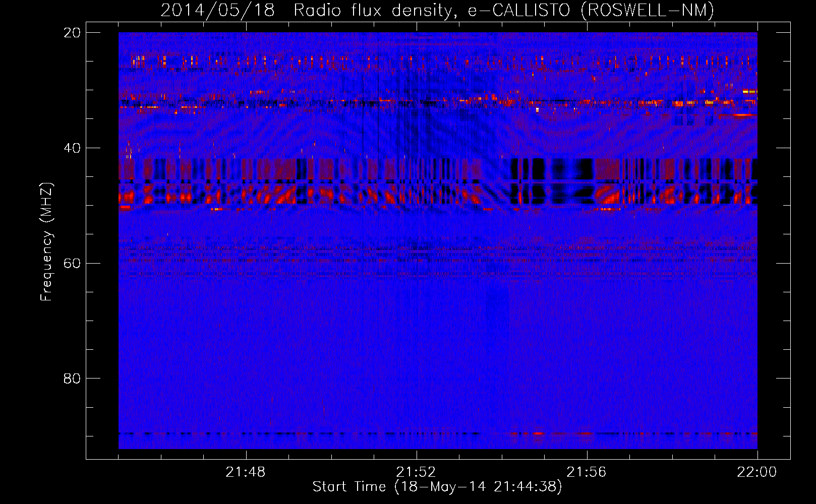Click the Frequency (MHZ) axis label
The height and width of the screenshot is (504, 816).
tap(46, 242)
